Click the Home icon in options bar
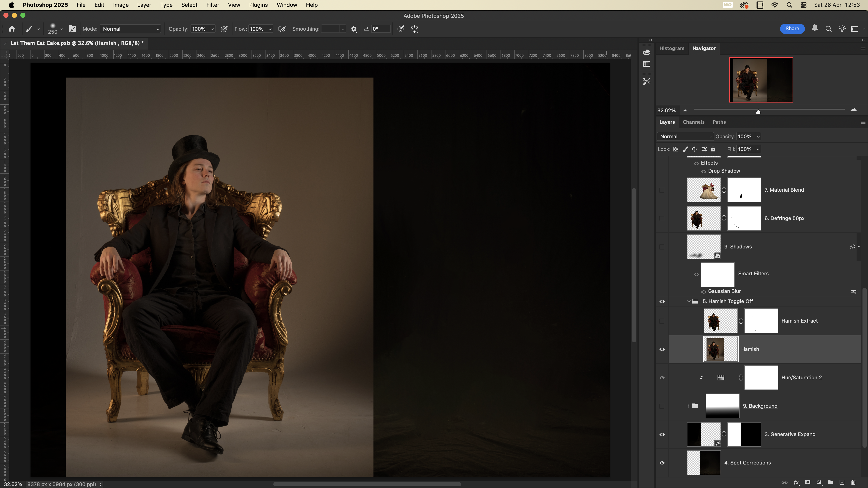 (x=12, y=29)
